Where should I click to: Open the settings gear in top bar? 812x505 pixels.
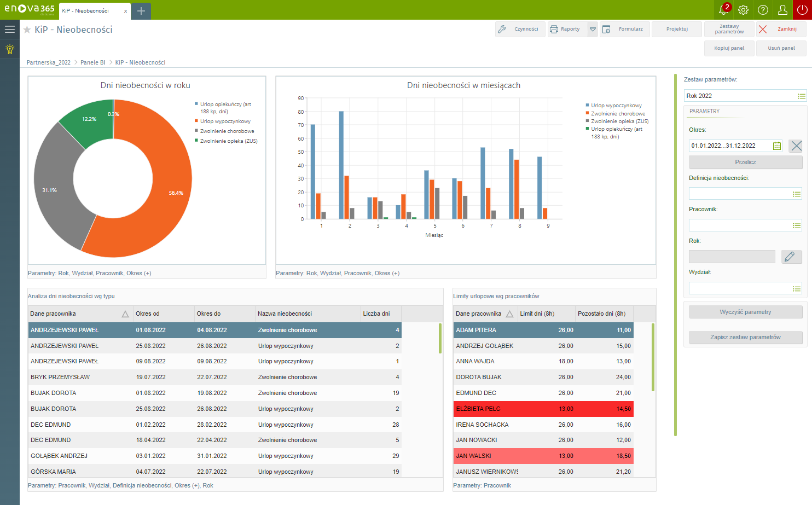pos(743,10)
